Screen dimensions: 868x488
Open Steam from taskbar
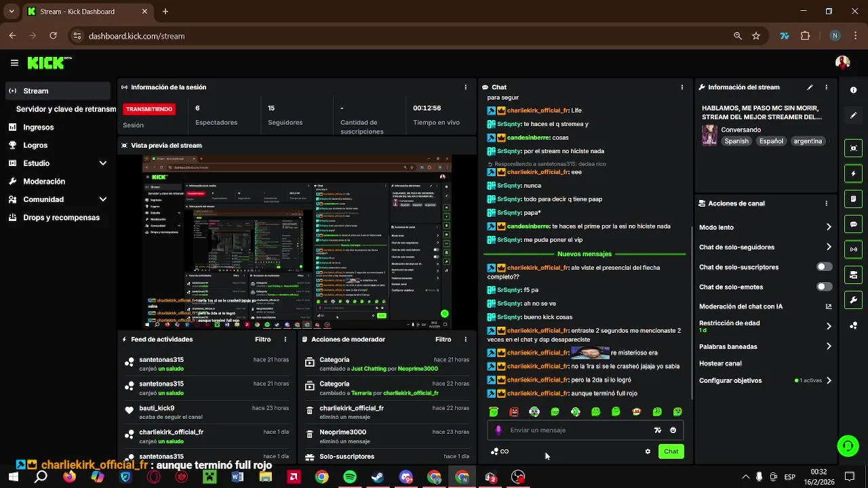(378, 477)
